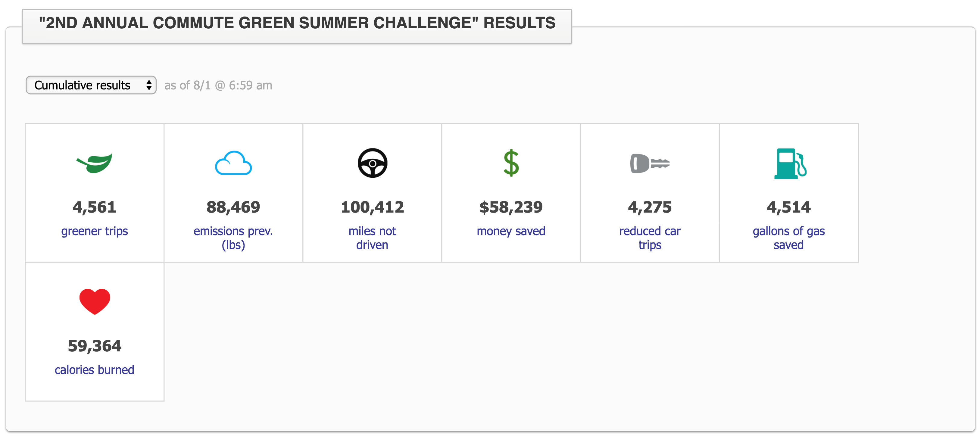The width and height of the screenshot is (980, 436).
Task: Follow the calories burned link
Action: (94, 370)
